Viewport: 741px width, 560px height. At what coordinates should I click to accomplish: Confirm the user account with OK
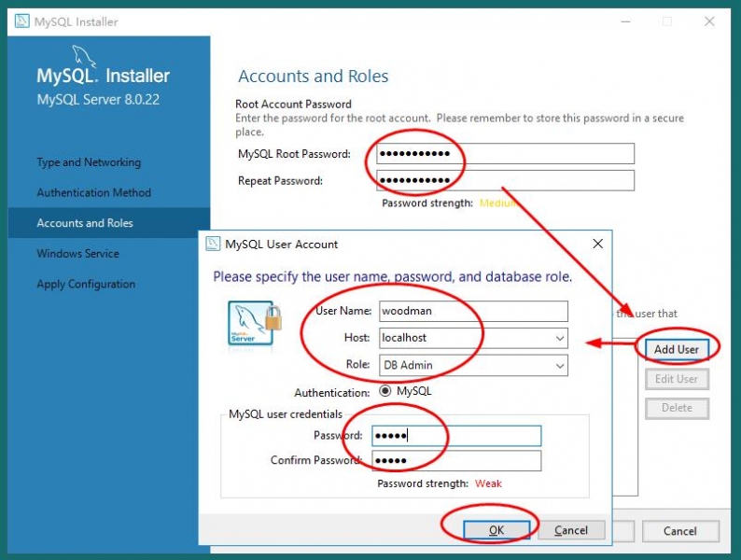click(x=496, y=530)
